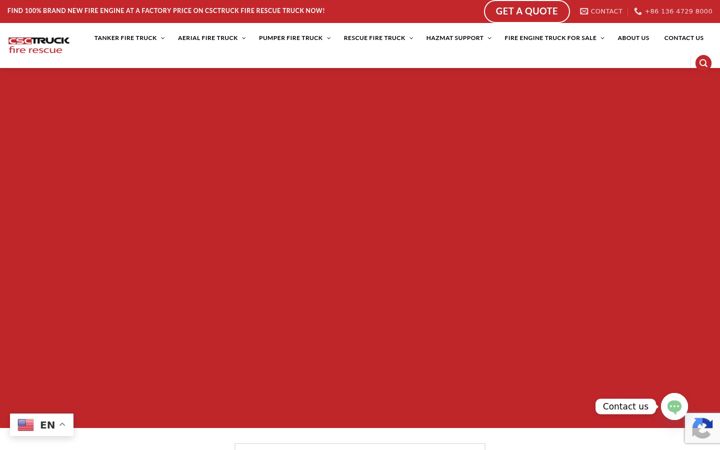
Task: Click the Get A Quote button
Action: tap(527, 11)
